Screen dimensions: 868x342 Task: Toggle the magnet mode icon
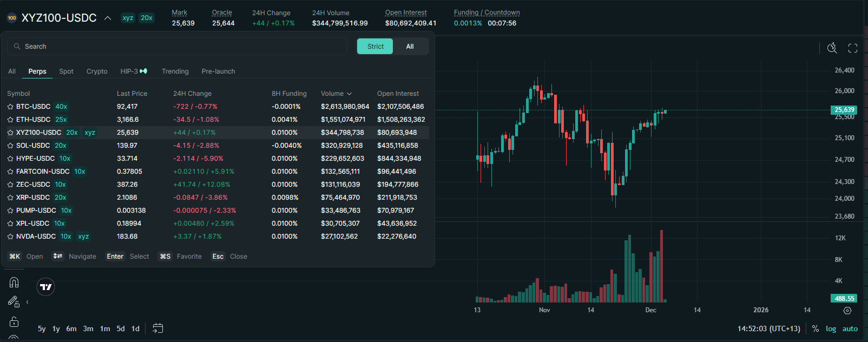pyautogui.click(x=14, y=282)
